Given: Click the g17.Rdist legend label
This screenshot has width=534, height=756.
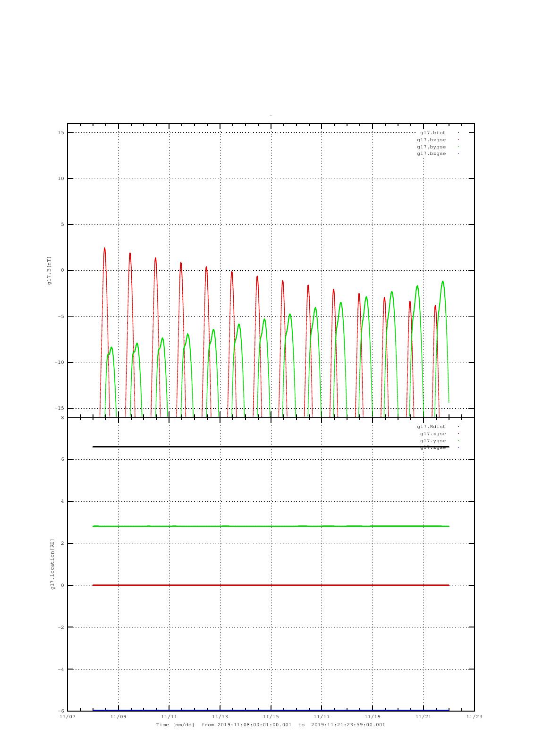Looking at the screenshot, I should (431, 427).
